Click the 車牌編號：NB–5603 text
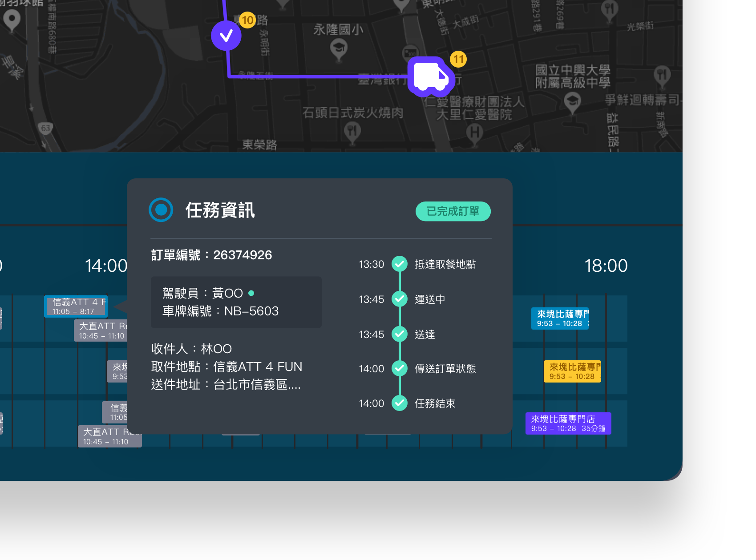Image resolution: width=756 pixels, height=560 pixels. pyautogui.click(x=220, y=311)
